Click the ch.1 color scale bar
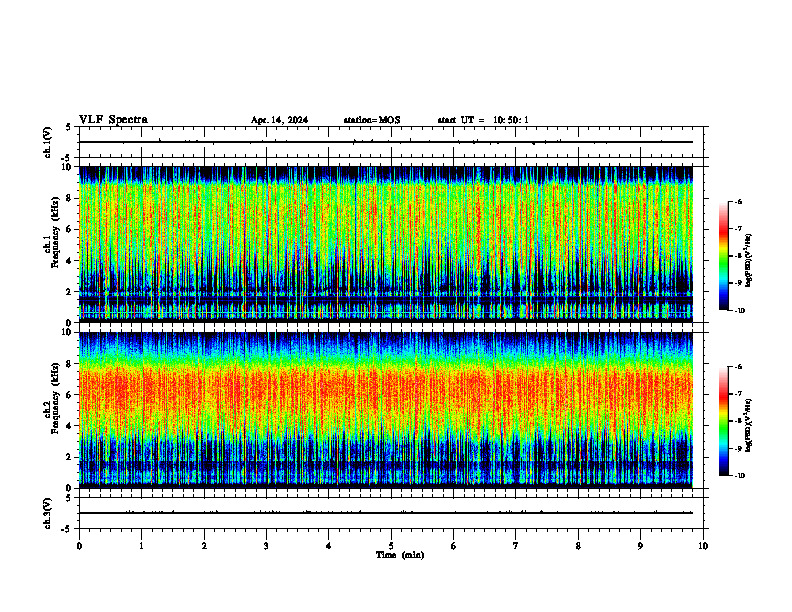The image size is (792, 612). (x=724, y=256)
